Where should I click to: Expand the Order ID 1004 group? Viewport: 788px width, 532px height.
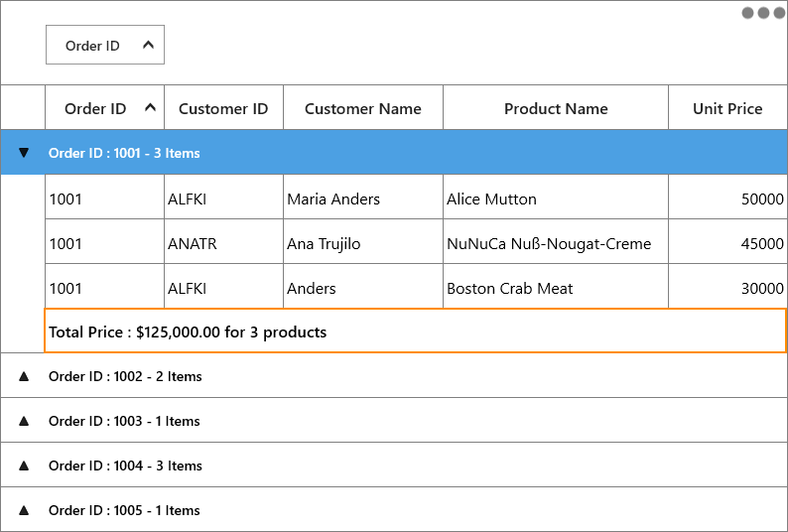click(x=24, y=465)
